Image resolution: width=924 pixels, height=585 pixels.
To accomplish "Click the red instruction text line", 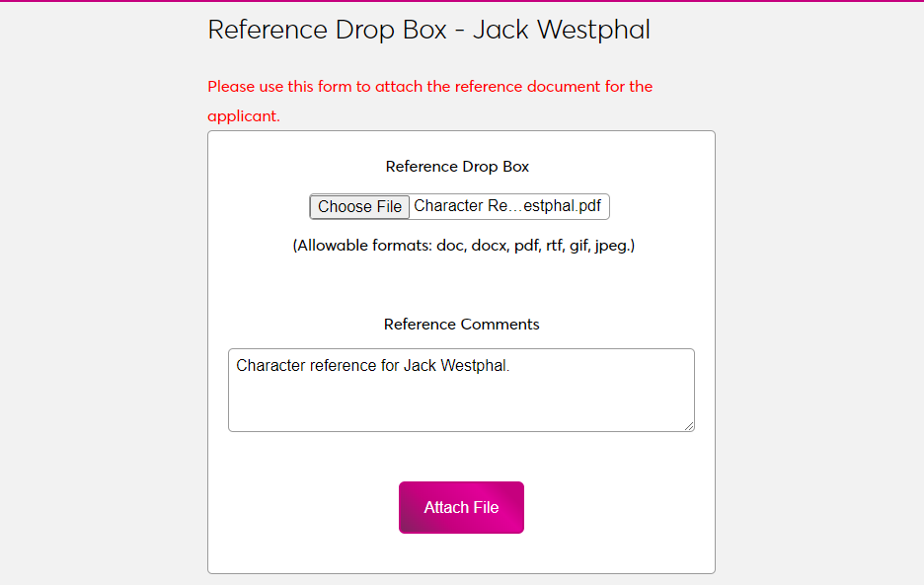I will [x=429, y=87].
